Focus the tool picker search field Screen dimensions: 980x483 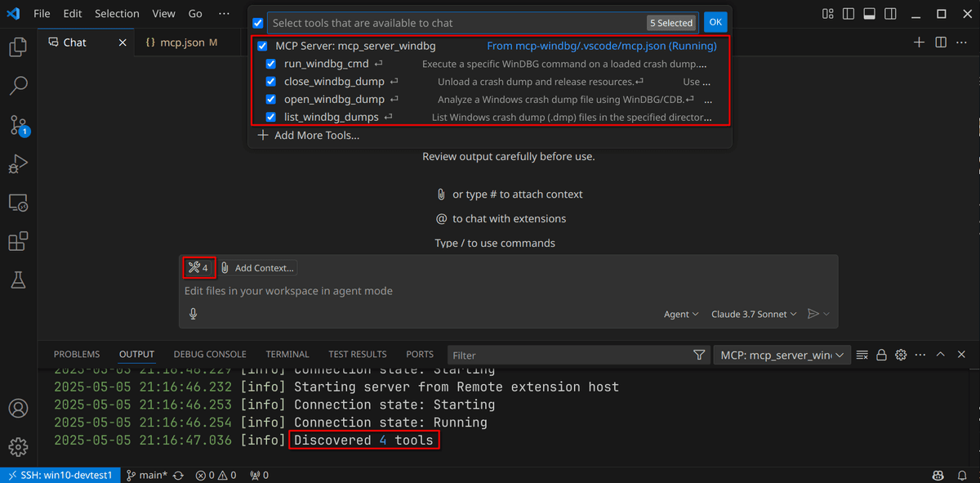(483, 23)
